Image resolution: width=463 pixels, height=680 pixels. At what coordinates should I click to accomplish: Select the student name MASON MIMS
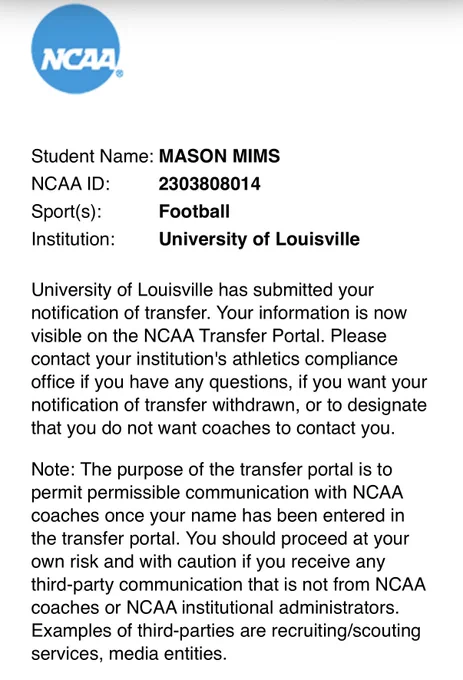coord(219,156)
